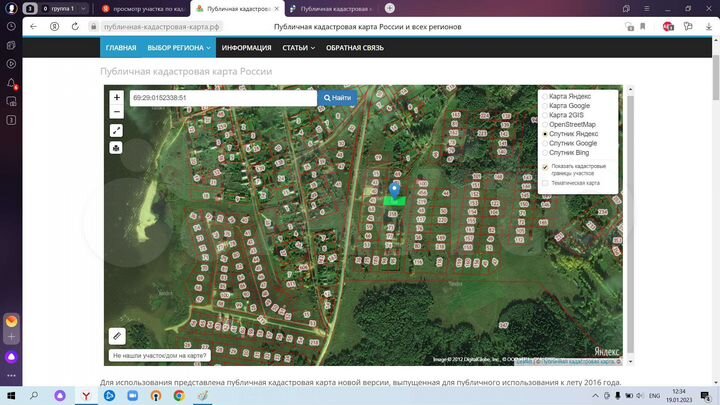The height and width of the screenshot is (405, 720).
Task: Zoom in with the map plus button
Action: [x=117, y=98]
